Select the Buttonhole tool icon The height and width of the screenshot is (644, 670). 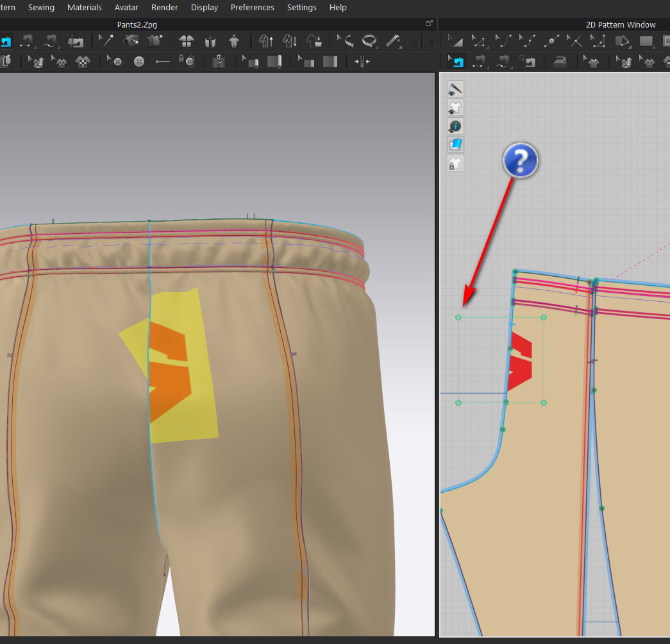tap(163, 62)
